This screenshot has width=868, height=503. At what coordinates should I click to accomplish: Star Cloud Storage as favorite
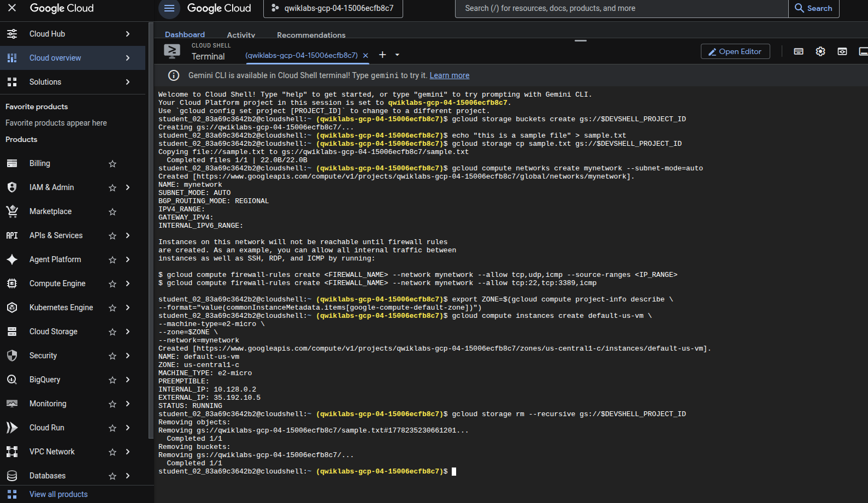point(113,332)
